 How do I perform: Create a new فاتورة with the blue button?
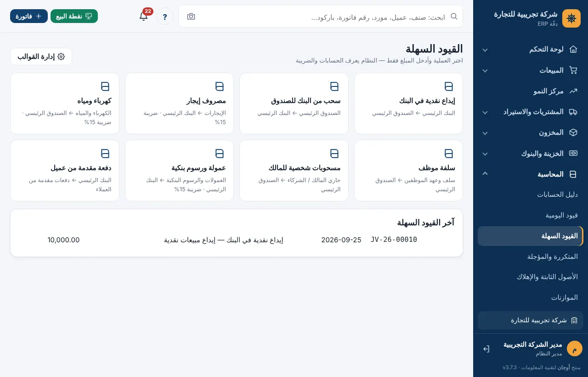29,16
